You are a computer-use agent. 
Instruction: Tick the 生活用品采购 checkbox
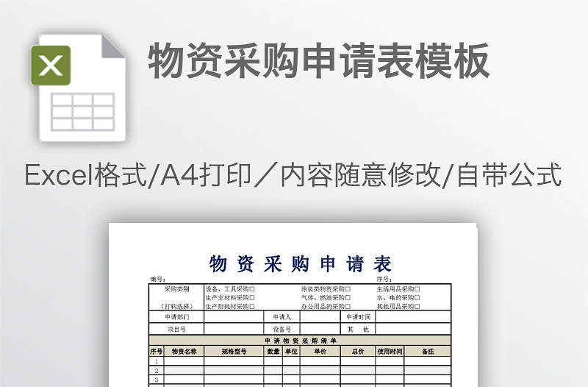pos(417,289)
